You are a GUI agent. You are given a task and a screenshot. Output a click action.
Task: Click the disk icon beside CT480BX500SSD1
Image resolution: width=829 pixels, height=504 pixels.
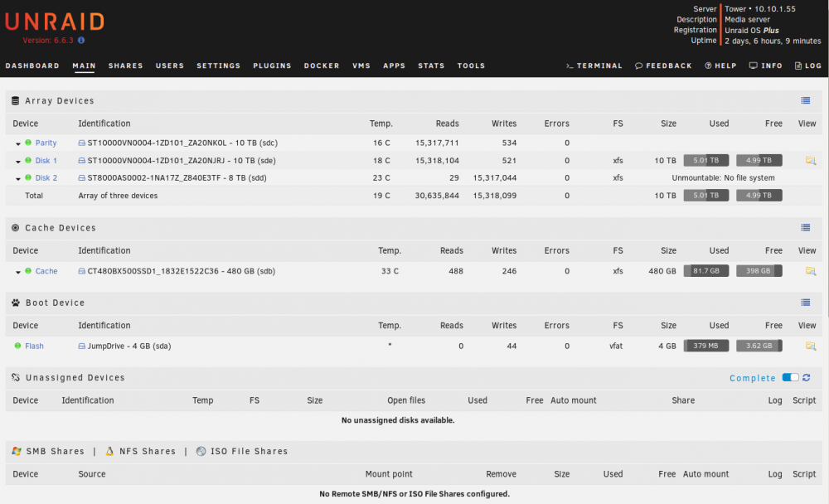click(81, 271)
